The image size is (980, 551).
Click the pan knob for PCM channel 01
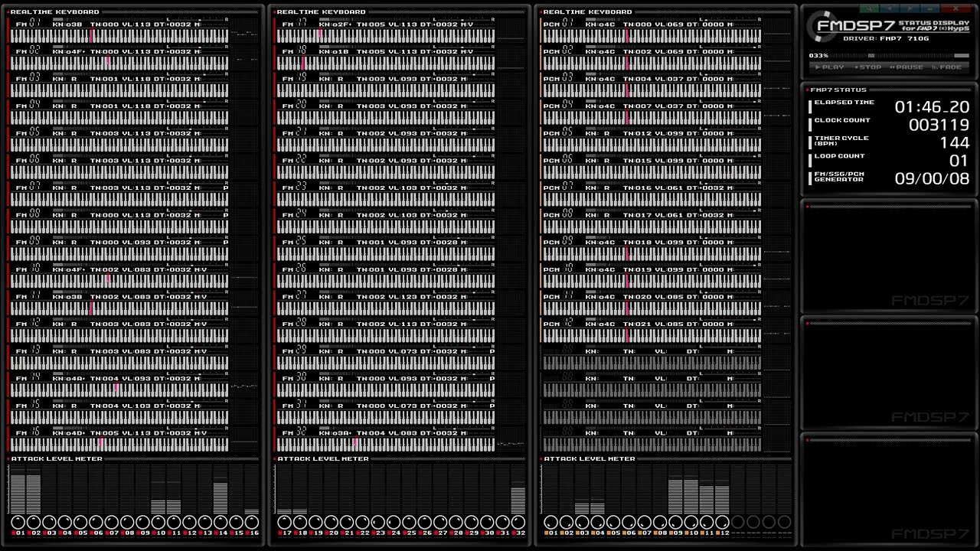[x=550, y=523]
